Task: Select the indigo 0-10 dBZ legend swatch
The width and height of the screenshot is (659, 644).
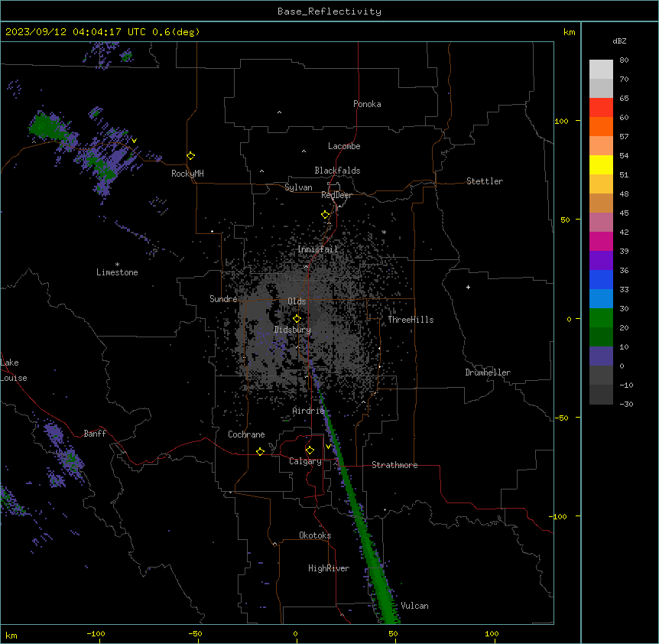Action: pyautogui.click(x=601, y=356)
